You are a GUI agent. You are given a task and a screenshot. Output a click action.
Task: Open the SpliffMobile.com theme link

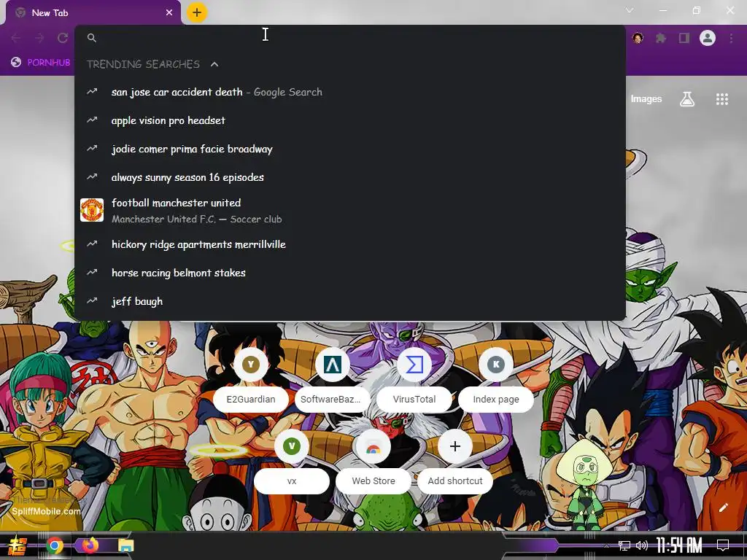[x=46, y=511]
